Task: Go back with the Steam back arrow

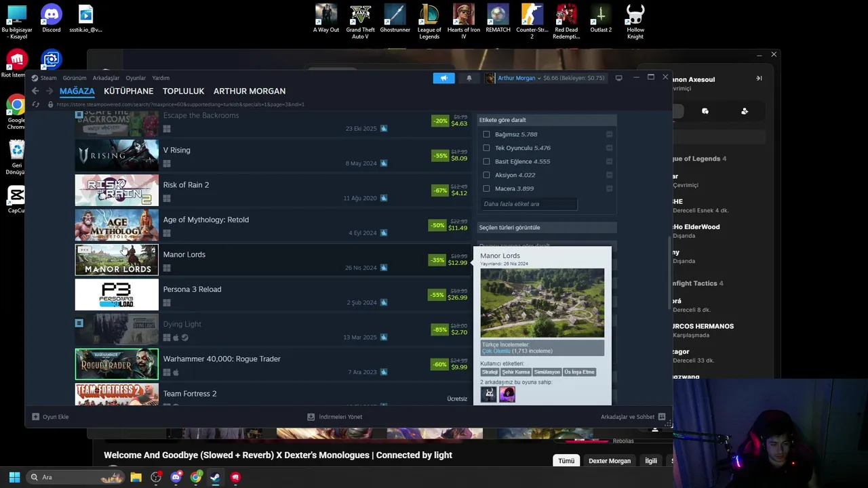Action: click(x=35, y=91)
